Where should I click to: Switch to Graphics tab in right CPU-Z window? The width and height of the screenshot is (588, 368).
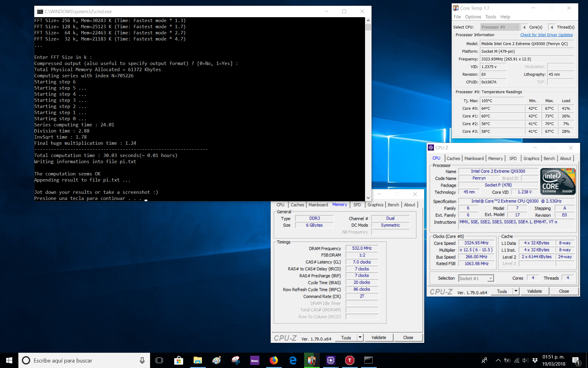[531, 158]
